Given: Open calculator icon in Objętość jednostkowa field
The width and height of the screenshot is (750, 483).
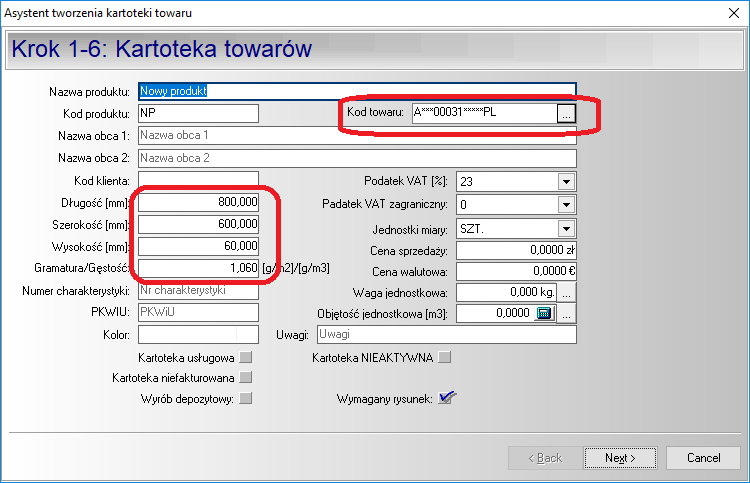Looking at the screenshot, I should point(544,314).
